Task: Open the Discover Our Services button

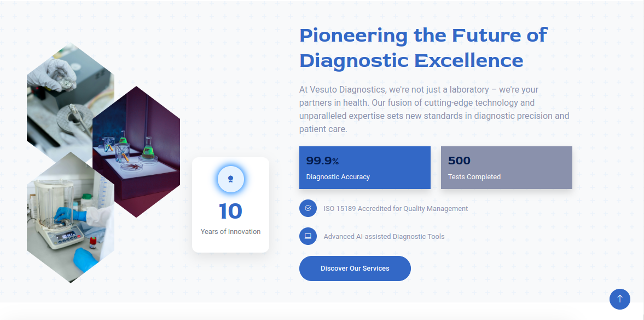Action: click(x=355, y=268)
